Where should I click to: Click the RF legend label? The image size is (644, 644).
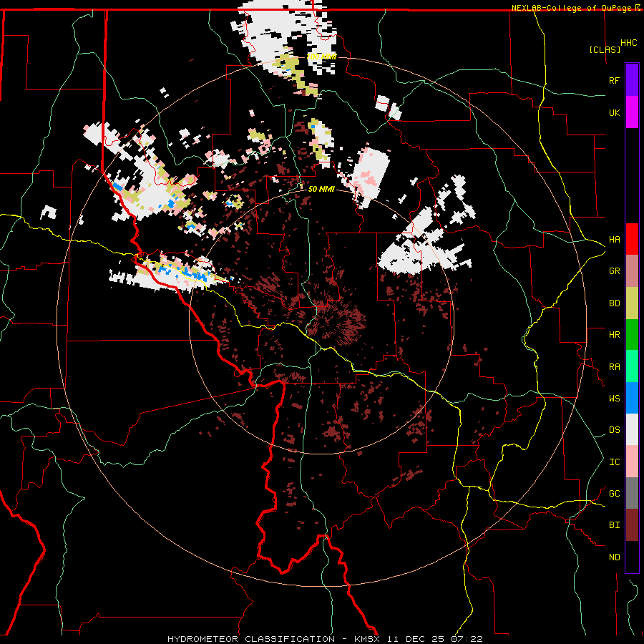coord(614,80)
